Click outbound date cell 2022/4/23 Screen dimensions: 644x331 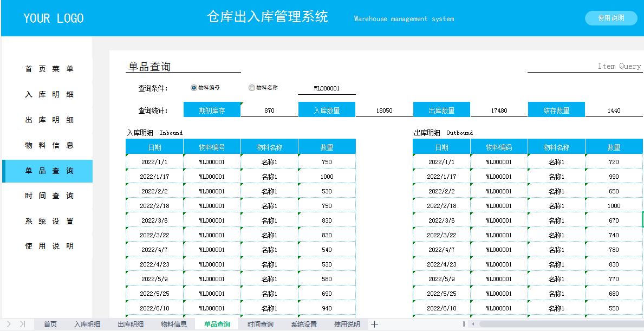441,264
